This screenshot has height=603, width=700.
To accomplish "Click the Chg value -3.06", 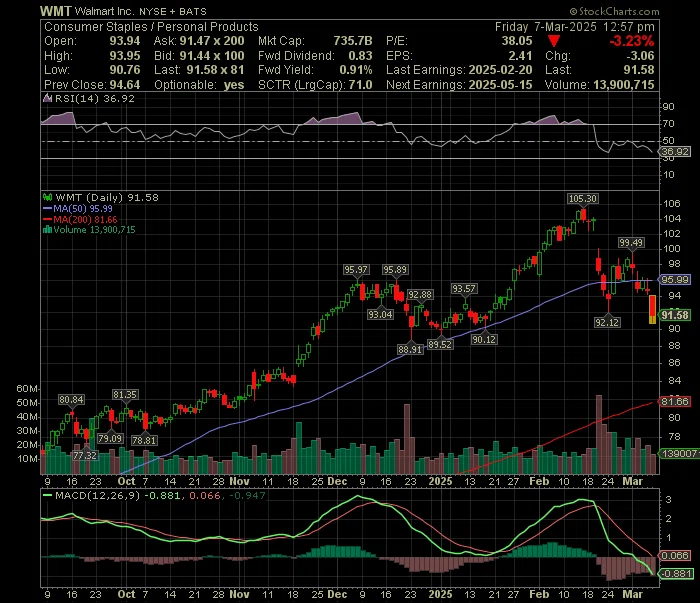I will 640,56.
